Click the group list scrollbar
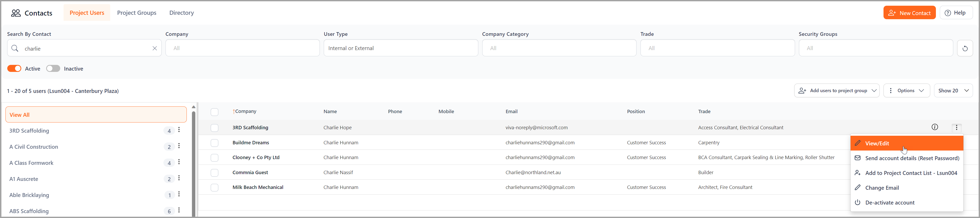Image resolution: width=980 pixels, height=218 pixels. click(x=194, y=163)
